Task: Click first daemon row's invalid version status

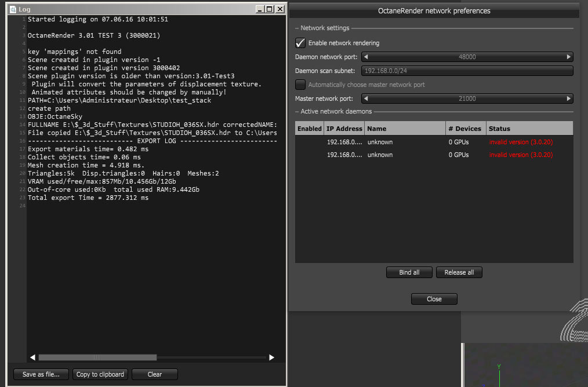Action: 521,142
